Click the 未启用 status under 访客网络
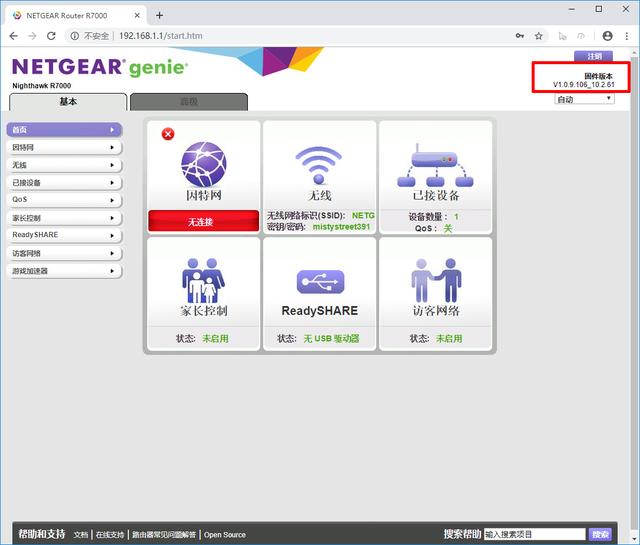The height and width of the screenshot is (545, 640). click(449, 338)
